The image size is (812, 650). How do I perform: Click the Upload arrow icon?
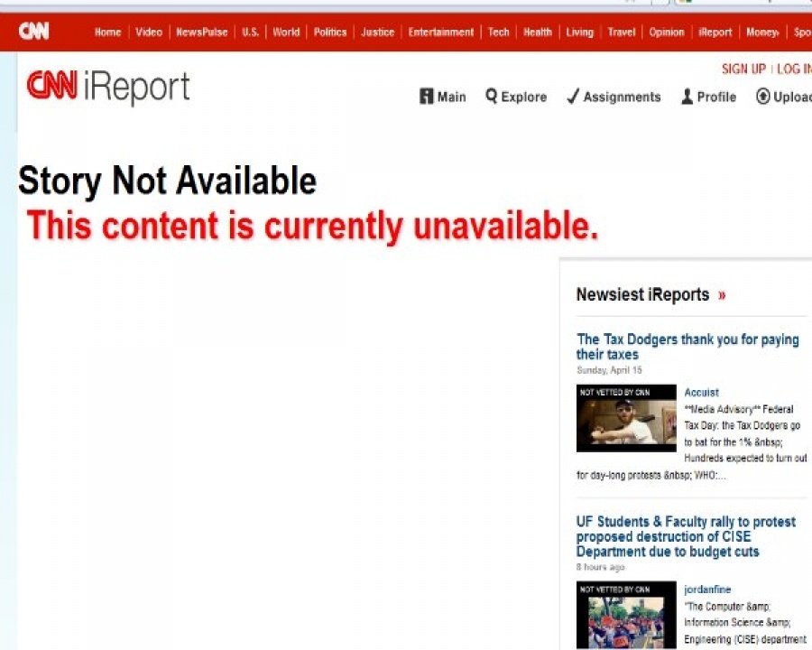(x=762, y=97)
